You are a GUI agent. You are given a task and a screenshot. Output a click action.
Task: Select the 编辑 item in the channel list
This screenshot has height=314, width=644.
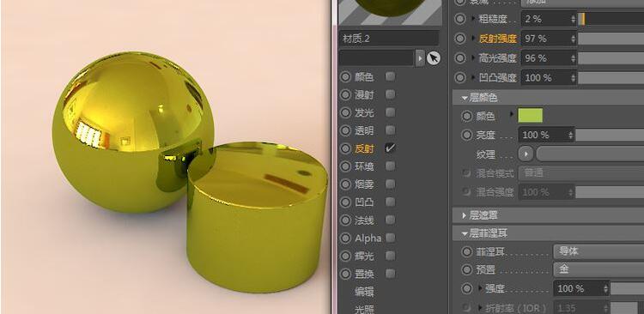(364, 292)
